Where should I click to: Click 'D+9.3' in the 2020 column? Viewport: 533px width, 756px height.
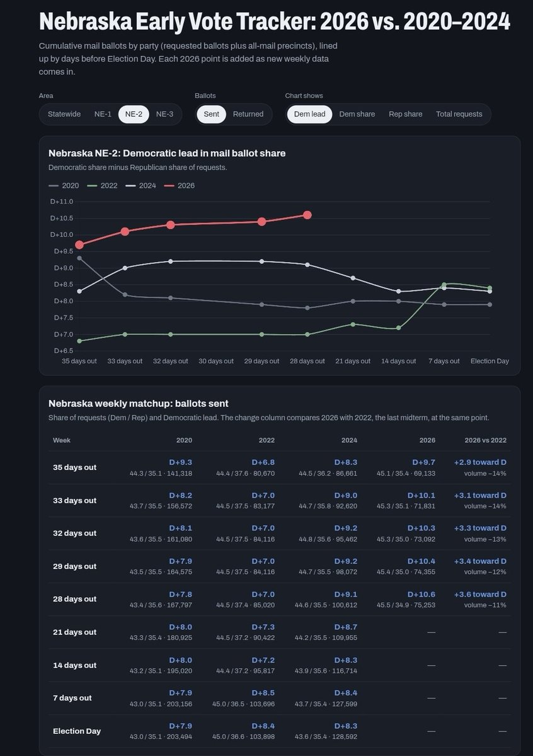[x=181, y=462]
